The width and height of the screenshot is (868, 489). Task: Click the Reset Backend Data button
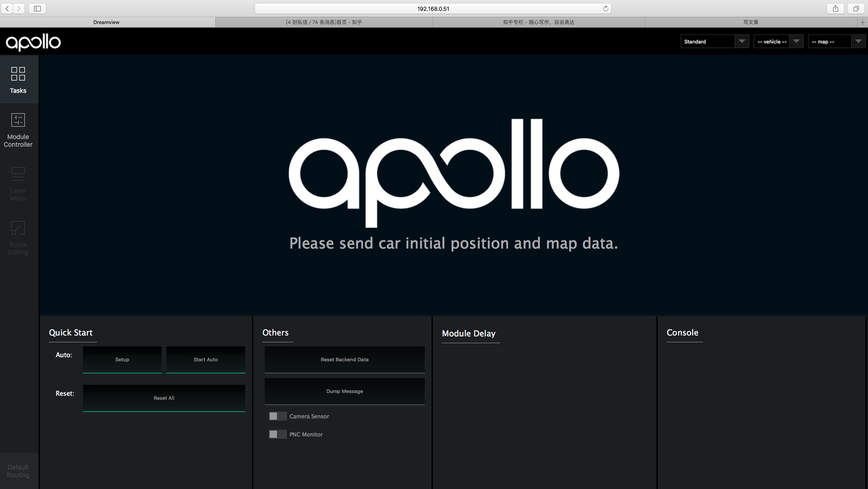tap(345, 360)
